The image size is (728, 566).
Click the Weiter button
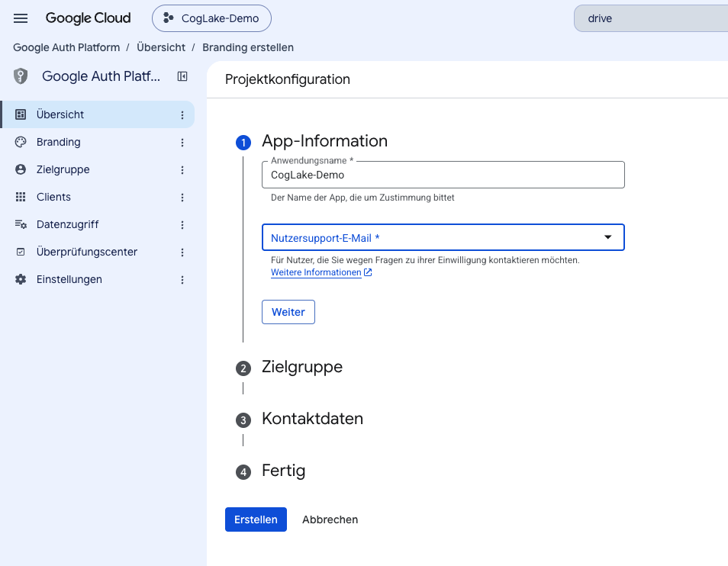288,312
